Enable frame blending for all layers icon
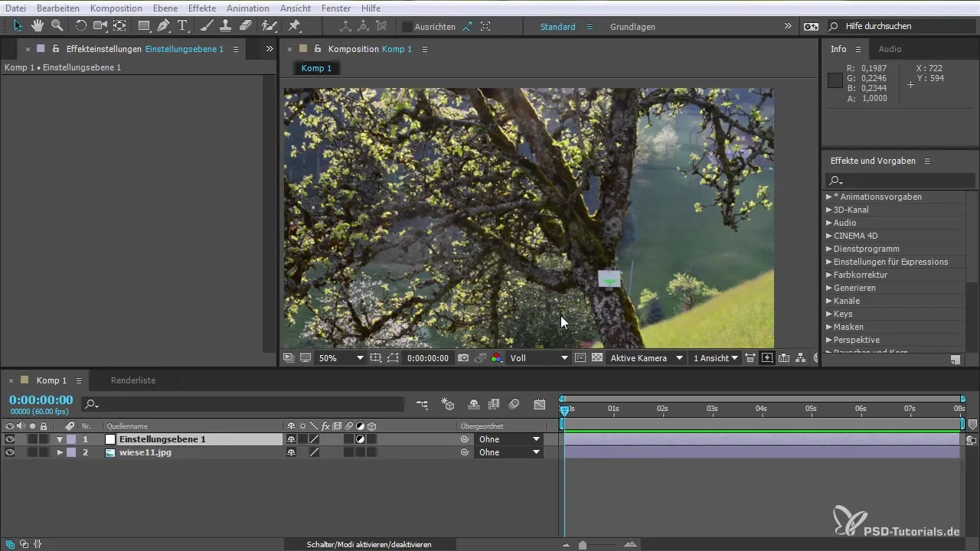 494,404
